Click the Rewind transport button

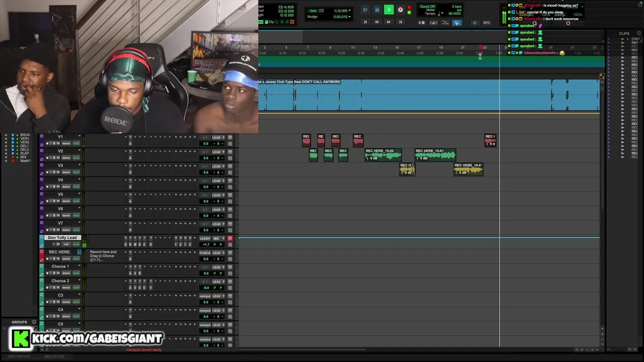[x=377, y=22]
